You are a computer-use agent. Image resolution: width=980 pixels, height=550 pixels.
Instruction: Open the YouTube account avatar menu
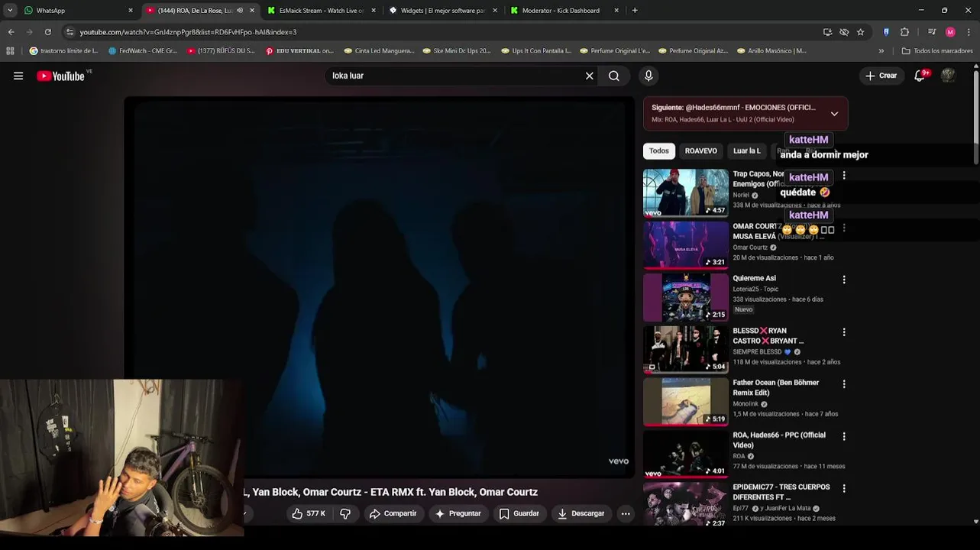(x=948, y=76)
